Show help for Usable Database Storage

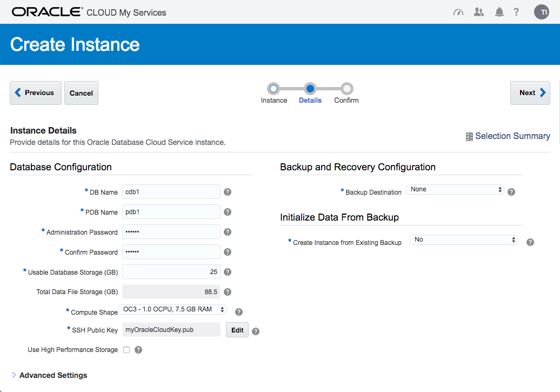[228, 272]
